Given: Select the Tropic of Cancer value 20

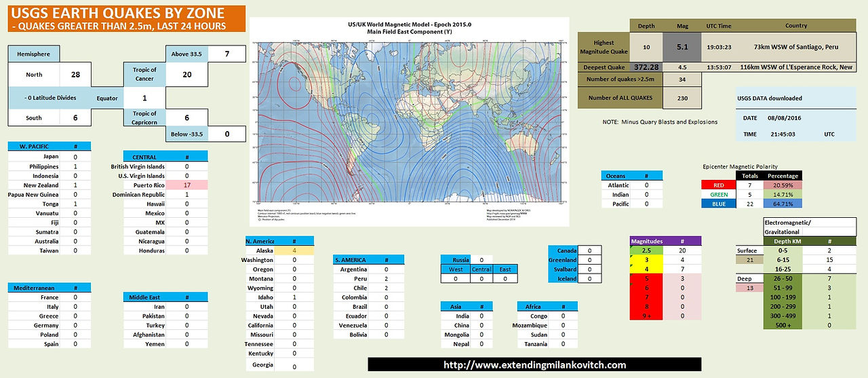Looking at the screenshot, I should [186, 75].
